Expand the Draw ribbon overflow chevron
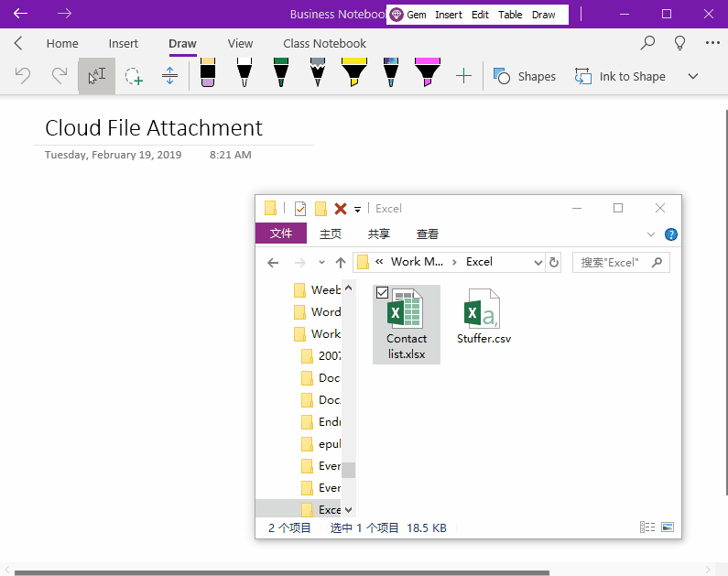This screenshot has width=728, height=576. pos(693,76)
